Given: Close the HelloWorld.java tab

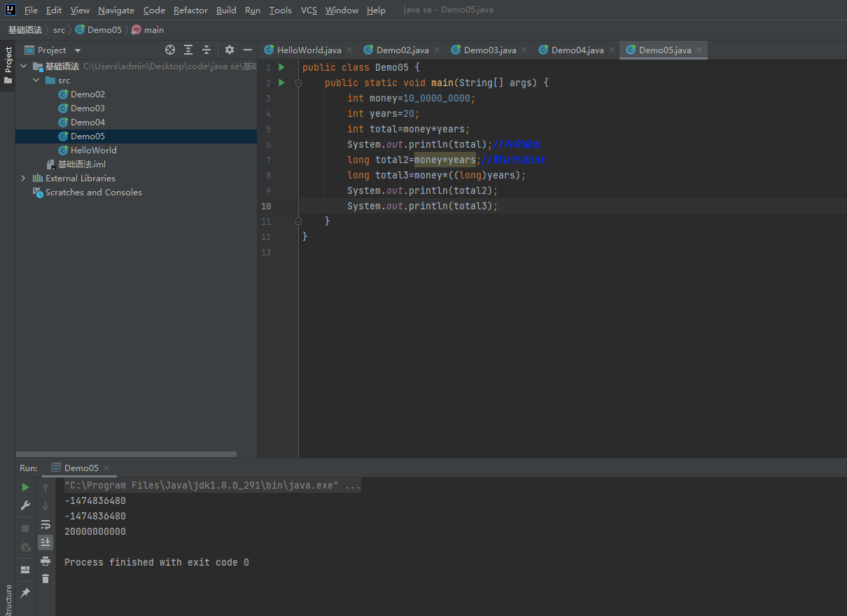Looking at the screenshot, I should pos(349,50).
